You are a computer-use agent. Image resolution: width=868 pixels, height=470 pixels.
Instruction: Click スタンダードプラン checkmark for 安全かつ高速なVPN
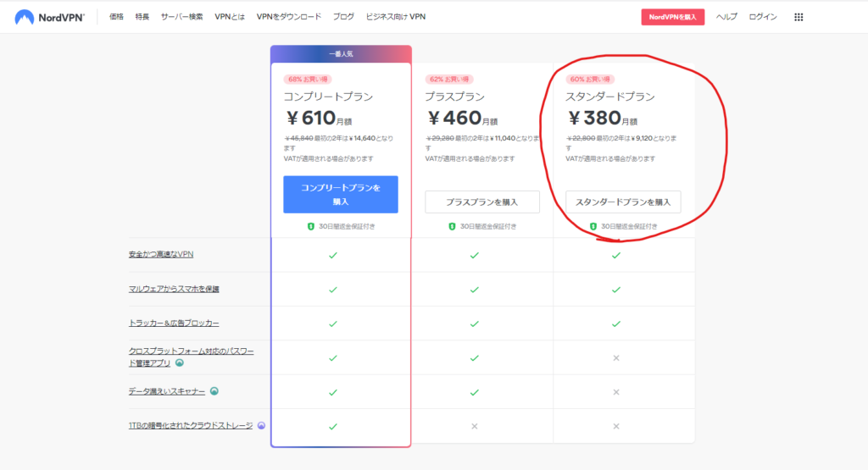coord(616,256)
